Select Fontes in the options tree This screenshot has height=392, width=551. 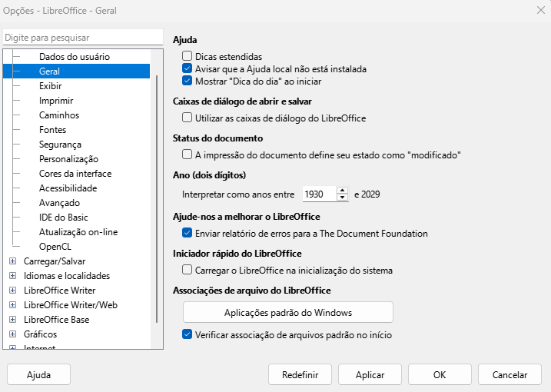coord(53,130)
